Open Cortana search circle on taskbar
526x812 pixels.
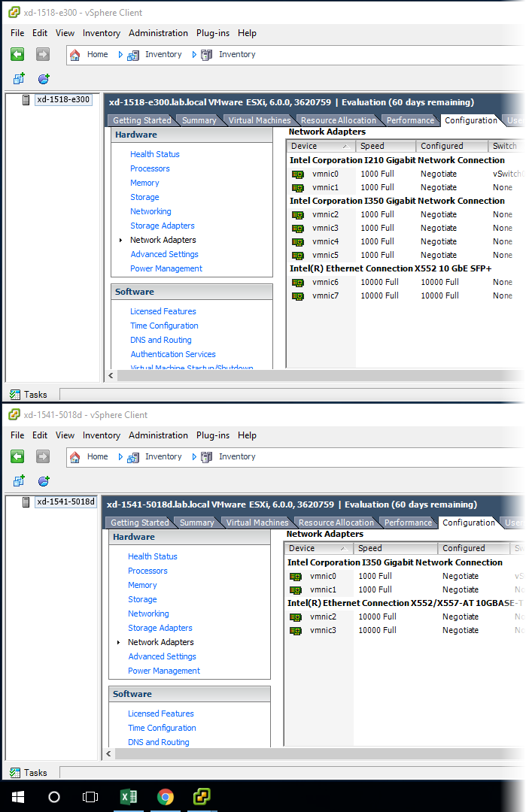click(54, 796)
